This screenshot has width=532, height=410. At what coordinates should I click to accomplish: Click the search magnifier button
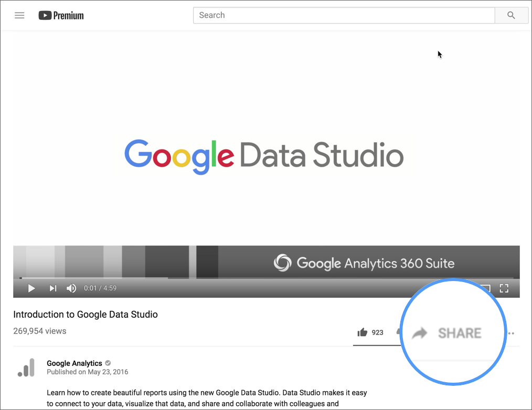click(511, 15)
